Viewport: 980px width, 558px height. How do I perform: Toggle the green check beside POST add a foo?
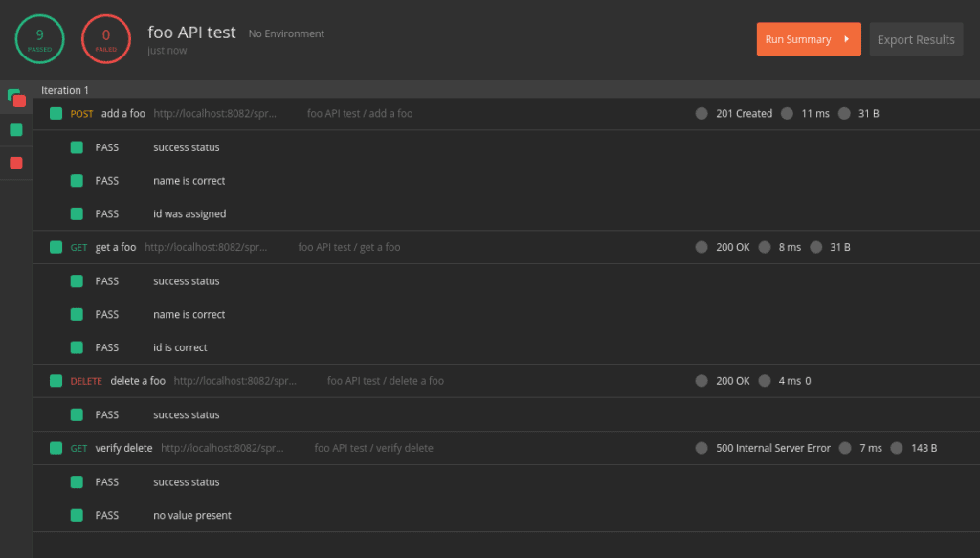pyautogui.click(x=56, y=113)
